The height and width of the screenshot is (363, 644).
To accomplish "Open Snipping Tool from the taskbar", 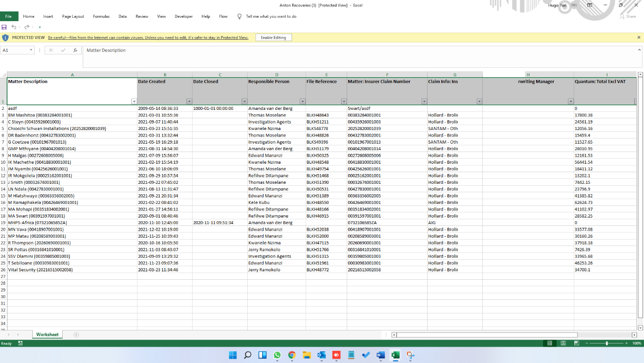I will [x=410, y=355].
